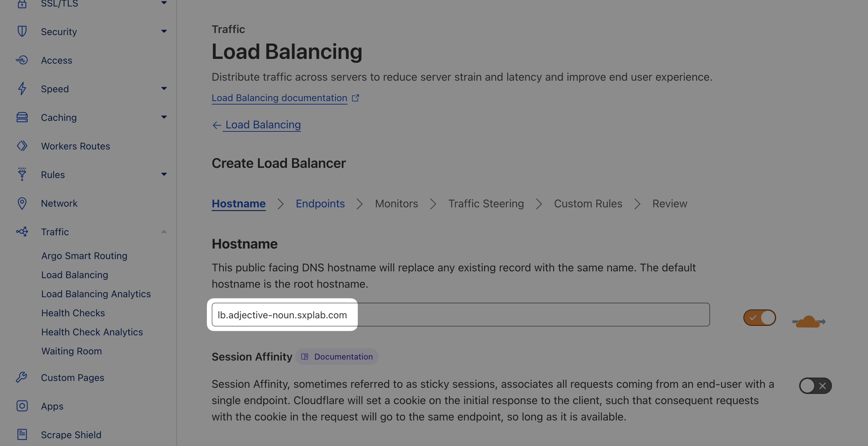
Task: Open Load Balancing documentation link
Action: coord(279,98)
